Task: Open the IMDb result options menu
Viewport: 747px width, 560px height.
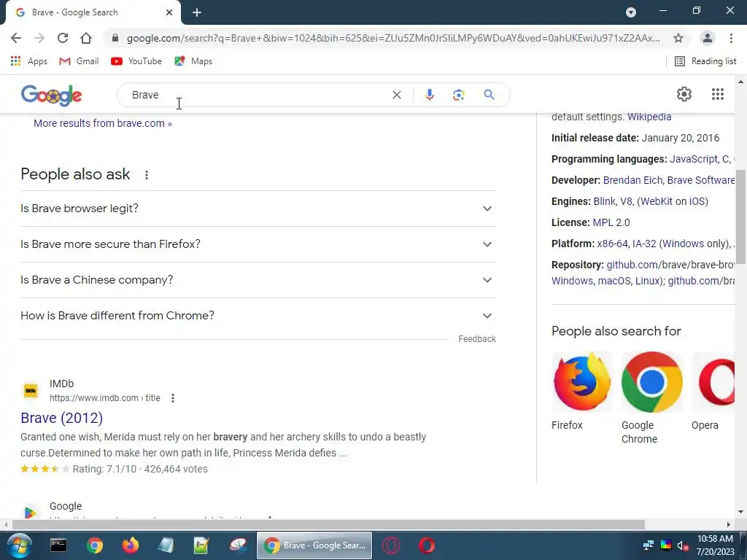Action: tap(173, 398)
